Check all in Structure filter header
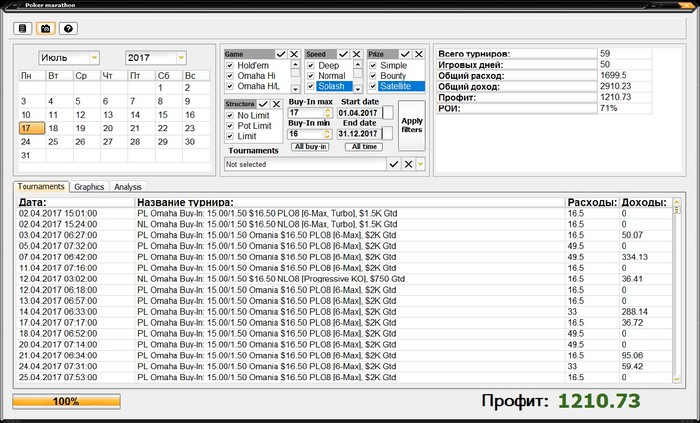 263,104
